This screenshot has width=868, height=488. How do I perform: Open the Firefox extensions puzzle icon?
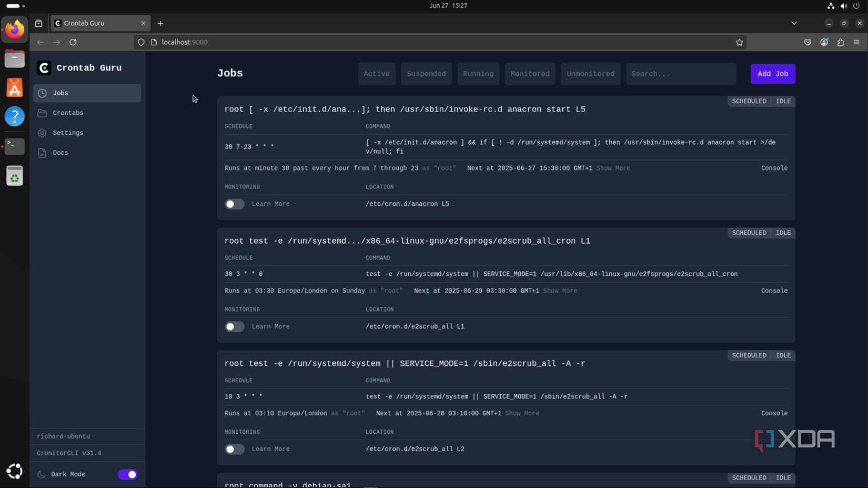point(840,42)
